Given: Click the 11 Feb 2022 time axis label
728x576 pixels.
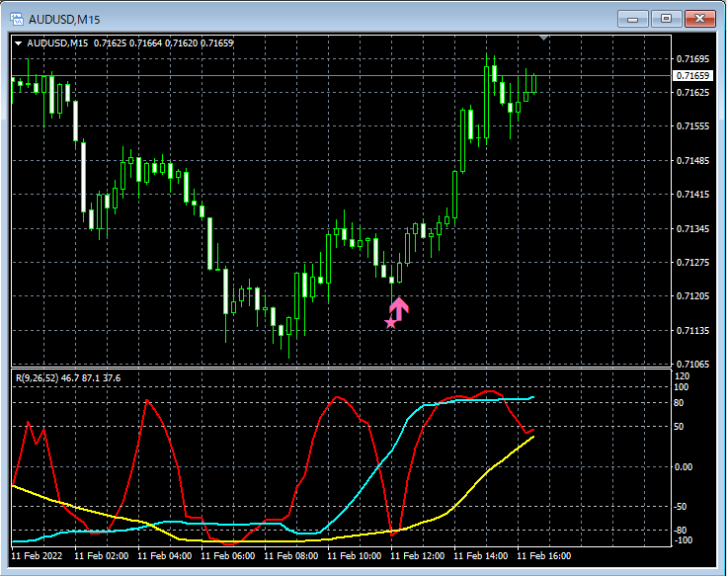Looking at the screenshot, I should coord(37,556).
